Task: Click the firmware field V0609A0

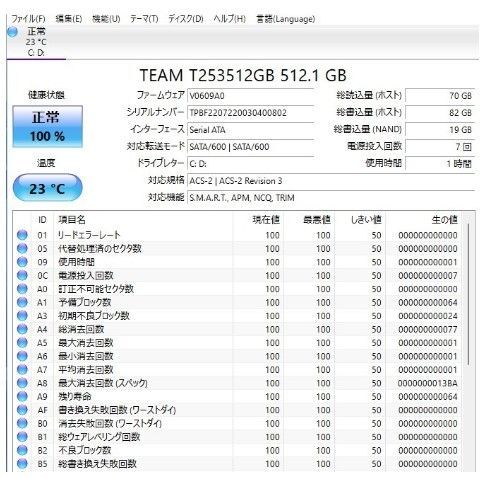Action: (x=251, y=96)
